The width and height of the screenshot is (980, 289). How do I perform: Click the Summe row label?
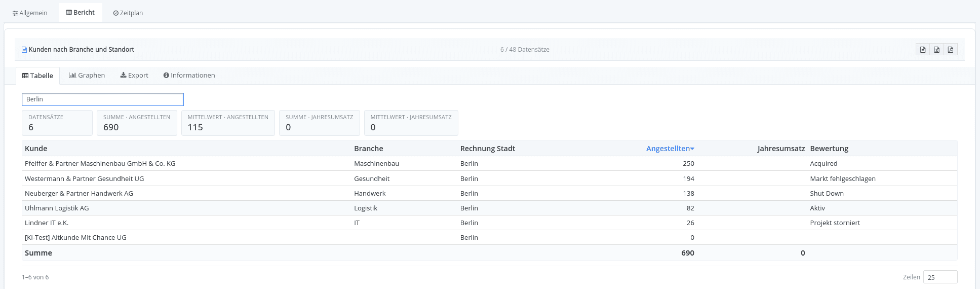click(x=38, y=252)
